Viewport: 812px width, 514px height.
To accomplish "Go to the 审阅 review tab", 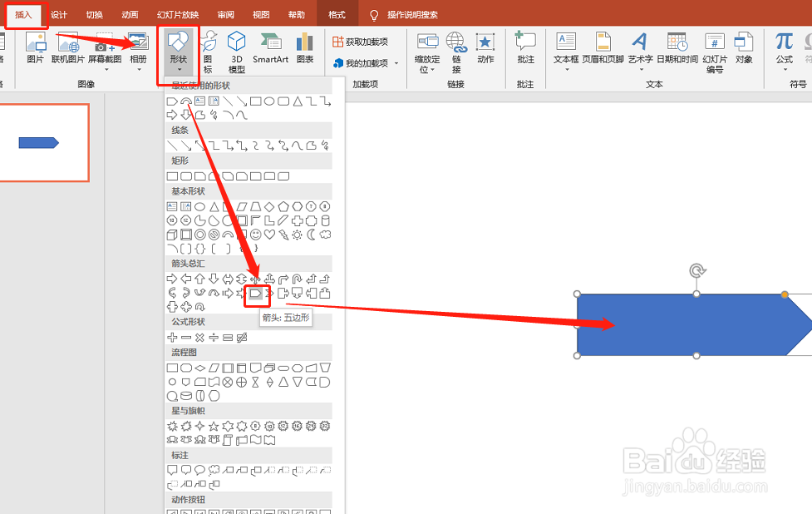I will click(x=226, y=14).
